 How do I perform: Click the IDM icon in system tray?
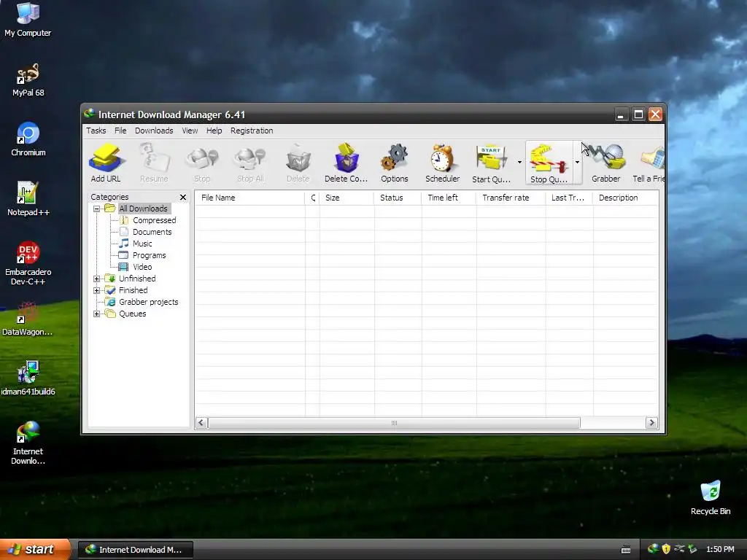click(654, 549)
